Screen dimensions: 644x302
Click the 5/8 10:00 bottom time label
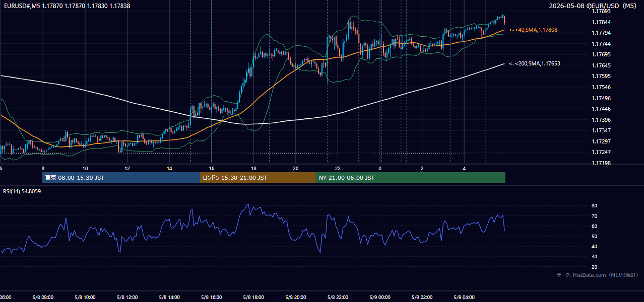85,297
